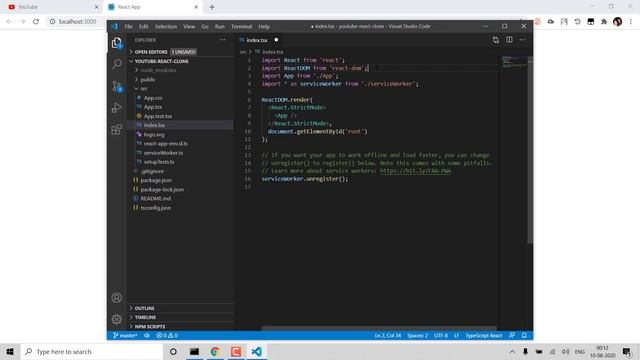Open Cortana circle on the taskbar
The height and width of the screenshot is (360, 640).
pyautogui.click(x=173, y=351)
